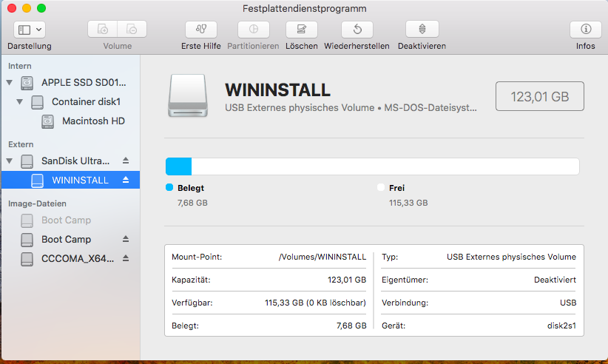Click the 123,01 GB capacity box
Screen dimensions: 608x364
click(x=539, y=96)
